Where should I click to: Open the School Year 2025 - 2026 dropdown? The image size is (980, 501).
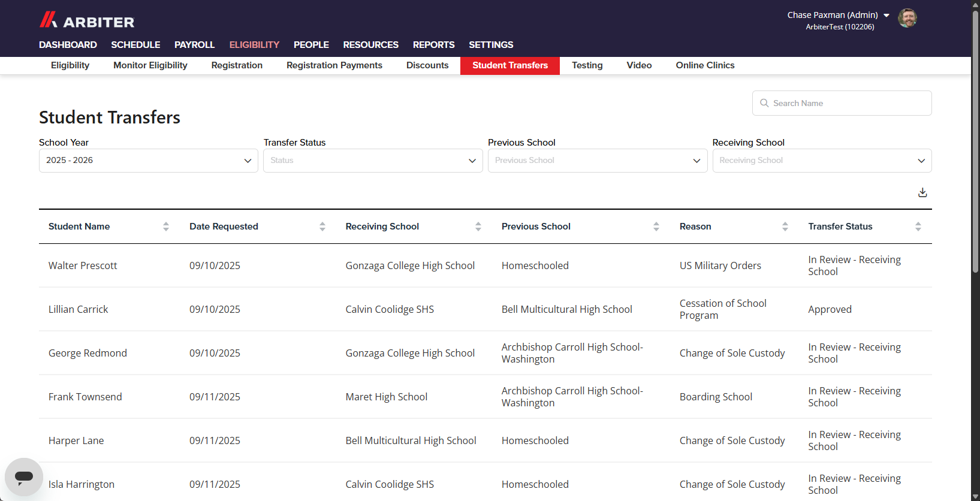[x=149, y=161]
